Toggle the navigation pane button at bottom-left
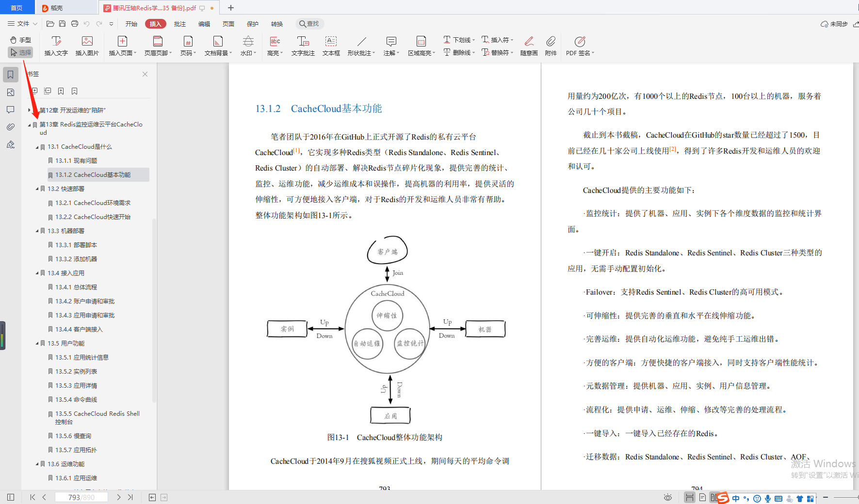The width and height of the screenshot is (859, 504). pyautogui.click(x=11, y=497)
